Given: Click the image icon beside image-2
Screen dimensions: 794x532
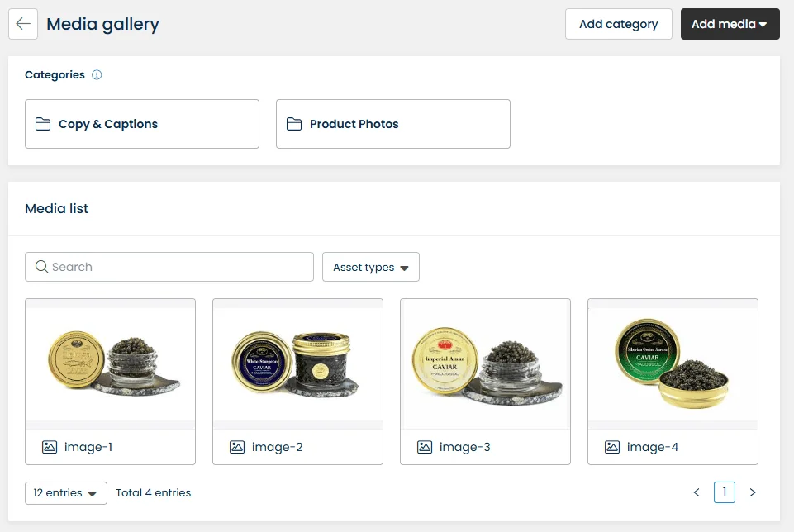Looking at the screenshot, I should (237, 447).
